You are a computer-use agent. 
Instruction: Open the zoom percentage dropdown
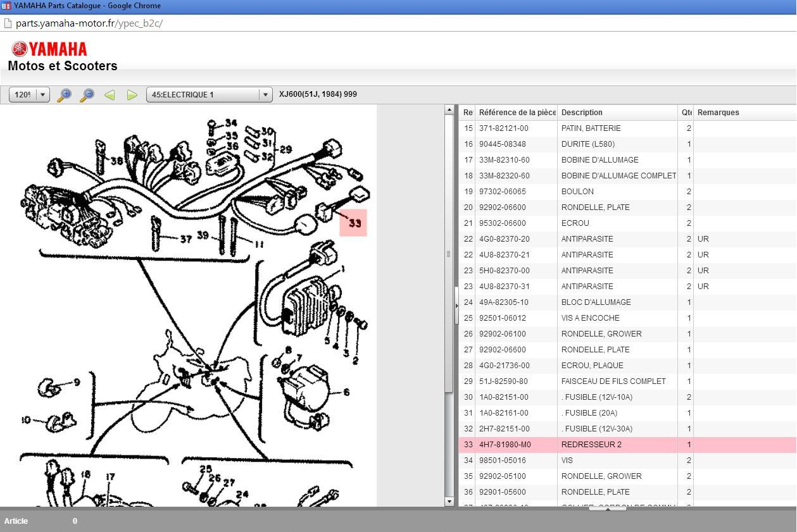(x=42, y=95)
